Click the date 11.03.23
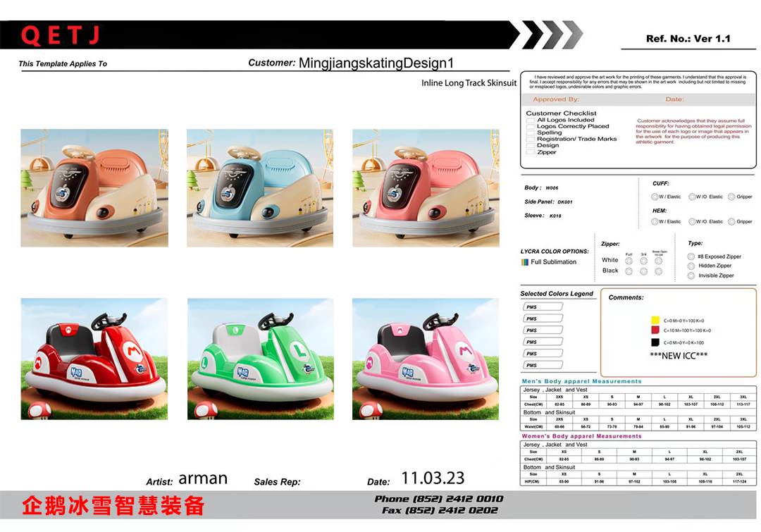761x532 pixels. pos(433,478)
